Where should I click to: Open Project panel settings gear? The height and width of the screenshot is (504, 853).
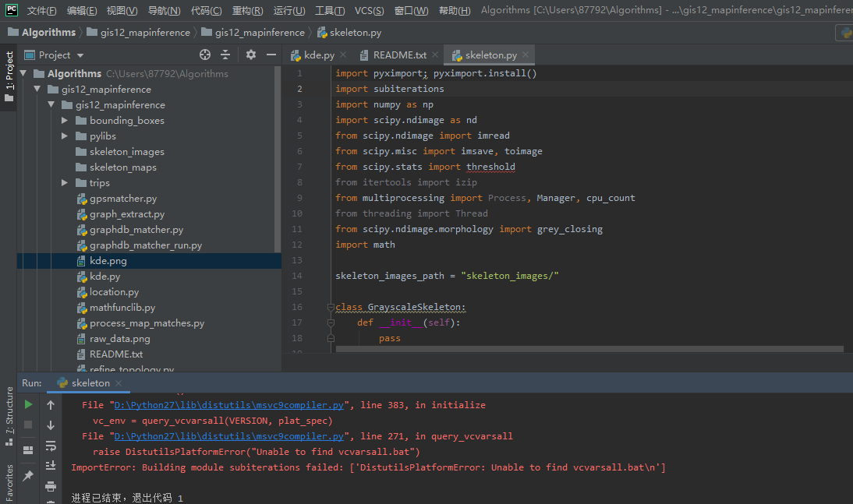pos(251,55)
